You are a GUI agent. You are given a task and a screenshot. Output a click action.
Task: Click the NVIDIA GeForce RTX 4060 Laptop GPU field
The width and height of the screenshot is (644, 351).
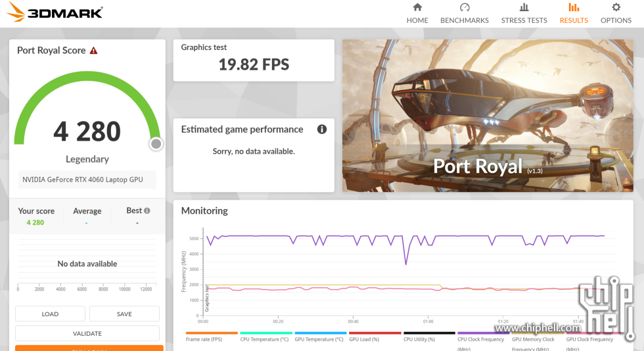pos(87,179)
